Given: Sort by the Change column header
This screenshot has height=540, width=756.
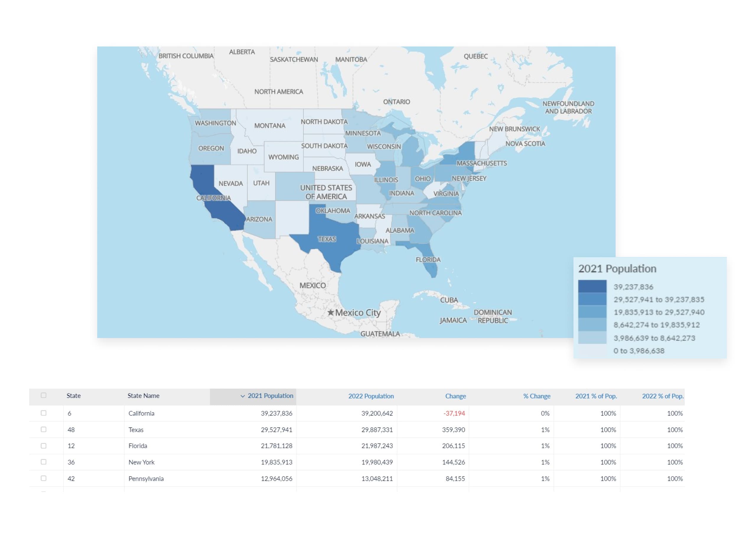Looking at the screenshot, I should click(455, 396).
